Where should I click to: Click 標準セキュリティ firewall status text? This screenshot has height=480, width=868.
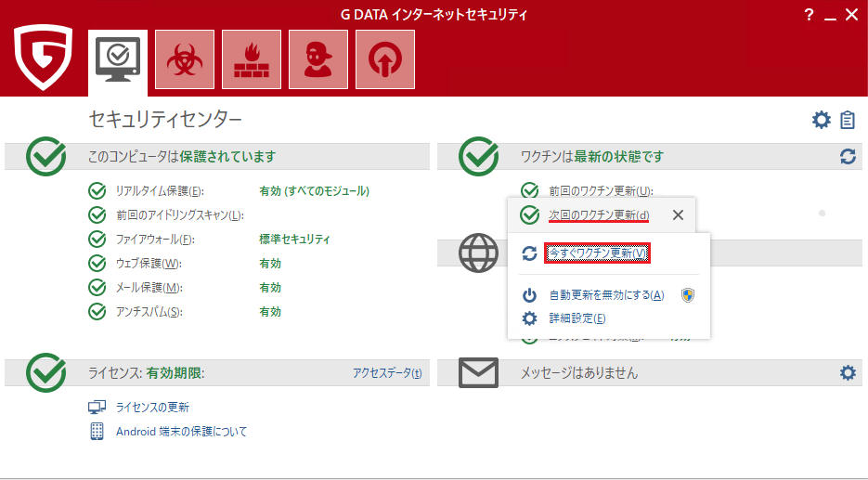pyautogui.click(x=294, y=240)
